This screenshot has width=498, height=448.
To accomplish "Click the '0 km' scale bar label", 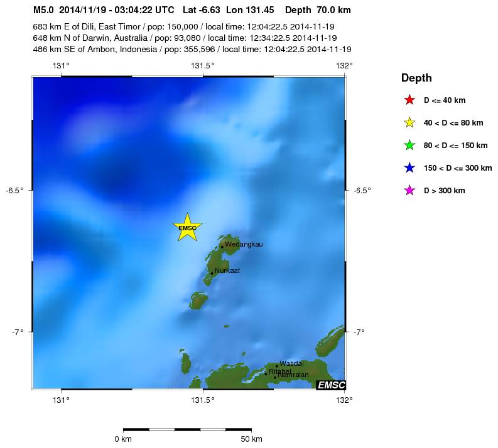I will [123, 439].
